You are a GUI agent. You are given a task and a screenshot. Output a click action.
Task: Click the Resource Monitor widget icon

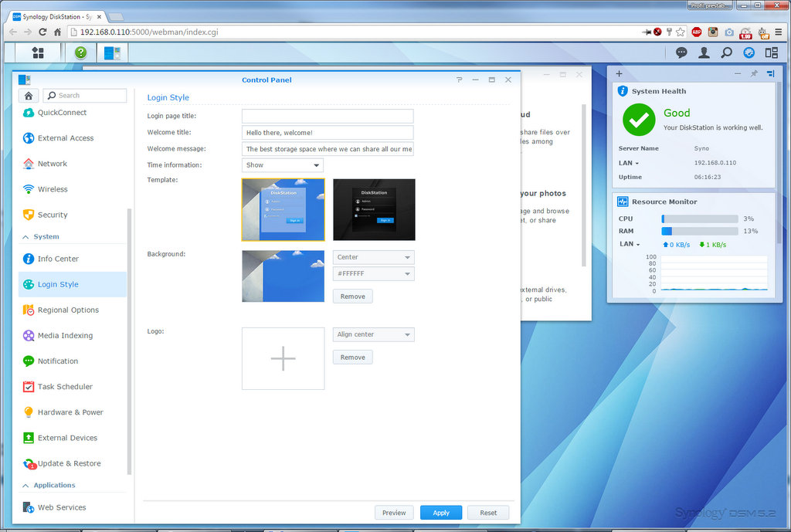(623, 202)
